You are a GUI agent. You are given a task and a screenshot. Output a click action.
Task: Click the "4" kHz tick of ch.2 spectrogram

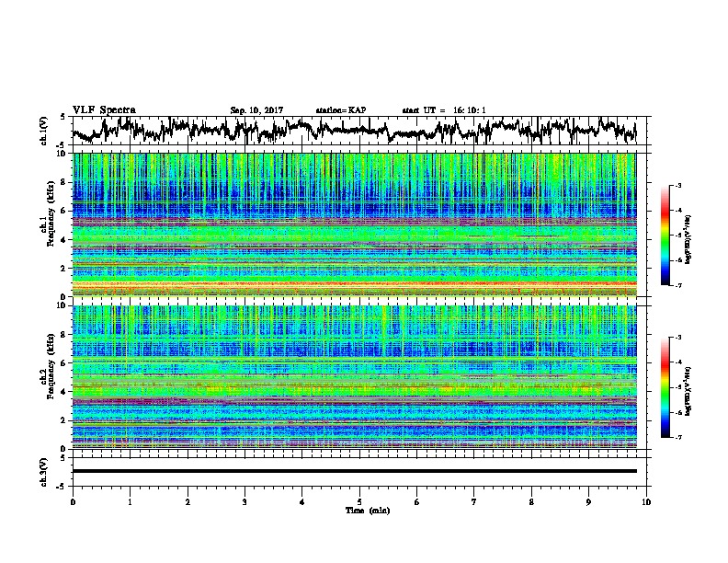(64, 392)
